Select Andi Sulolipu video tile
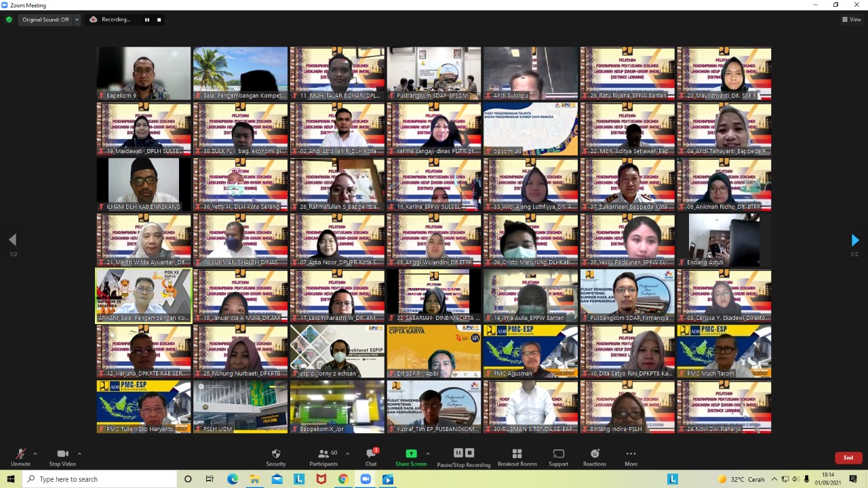The width and height of the screenshot is (868, 488). (x=531, y=73)
